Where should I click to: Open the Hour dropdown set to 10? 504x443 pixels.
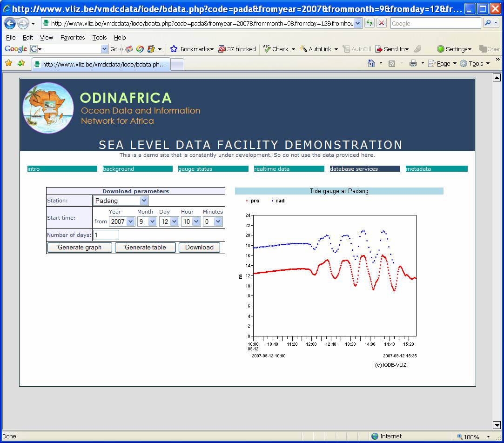(191, 221)
